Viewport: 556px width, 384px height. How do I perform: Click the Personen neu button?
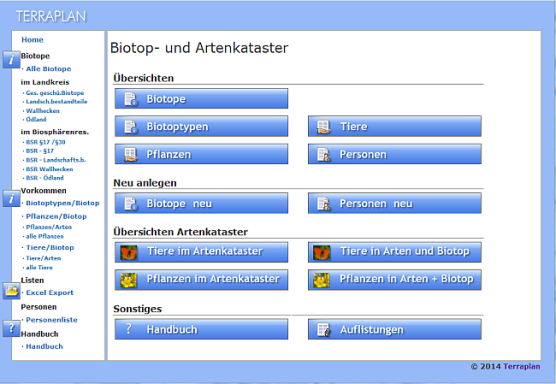click(395, 203)
